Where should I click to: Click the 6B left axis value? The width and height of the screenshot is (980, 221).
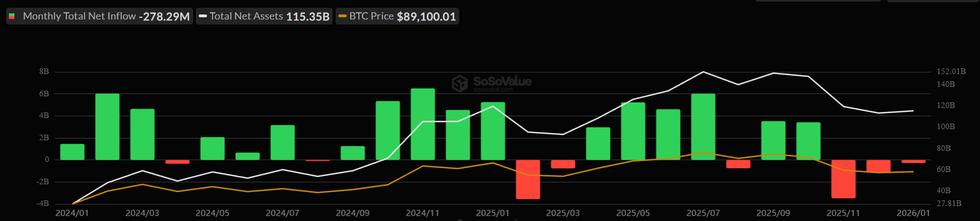coord(44,94)
